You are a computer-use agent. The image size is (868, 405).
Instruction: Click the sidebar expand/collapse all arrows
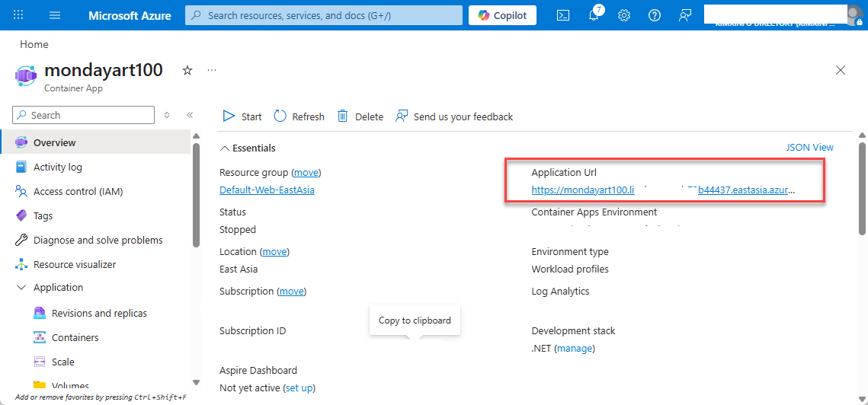pyautogui.click(x=167, y=115)
